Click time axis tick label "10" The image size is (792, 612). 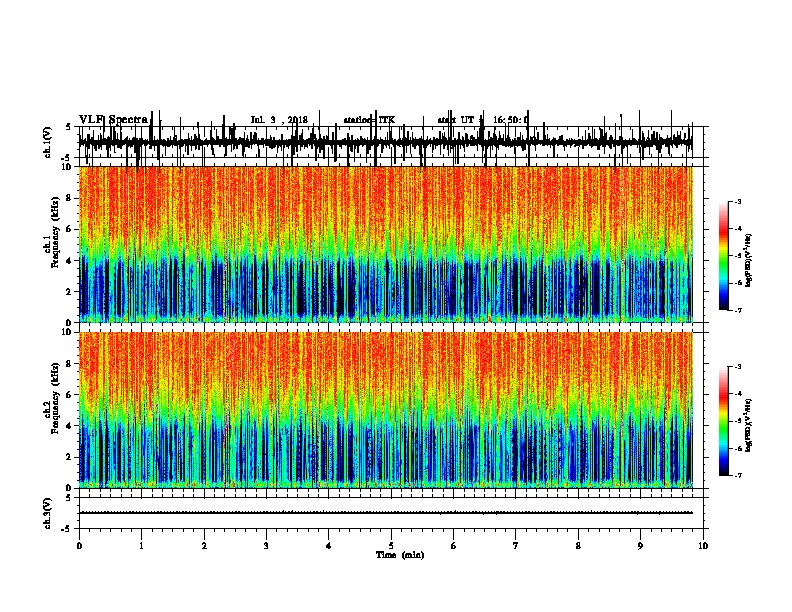point(703,546)
